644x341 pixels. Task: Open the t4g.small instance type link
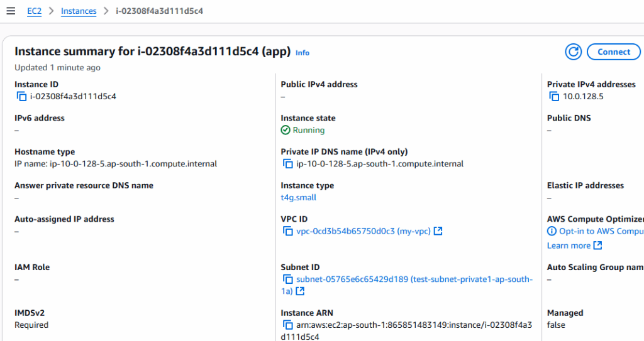(x=299, y=197)
